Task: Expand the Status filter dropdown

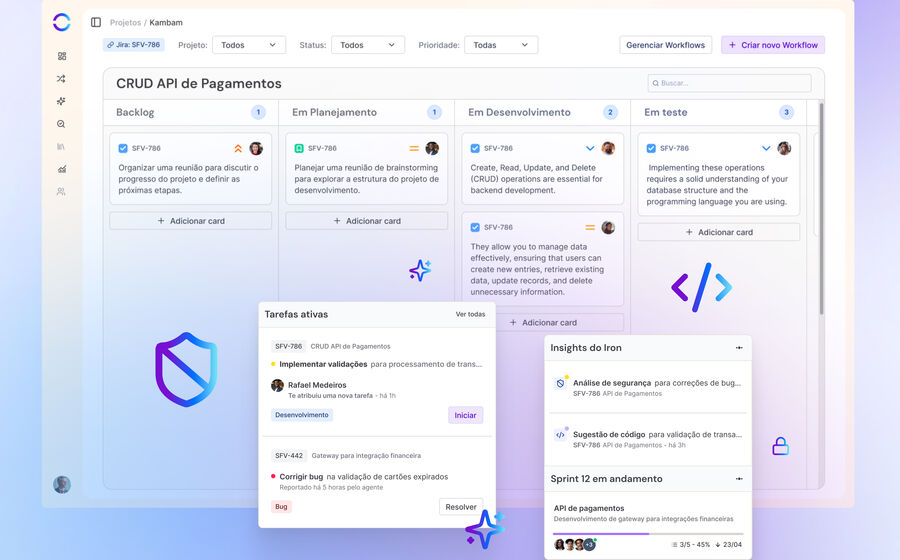Action: click(x=367, y=45)
